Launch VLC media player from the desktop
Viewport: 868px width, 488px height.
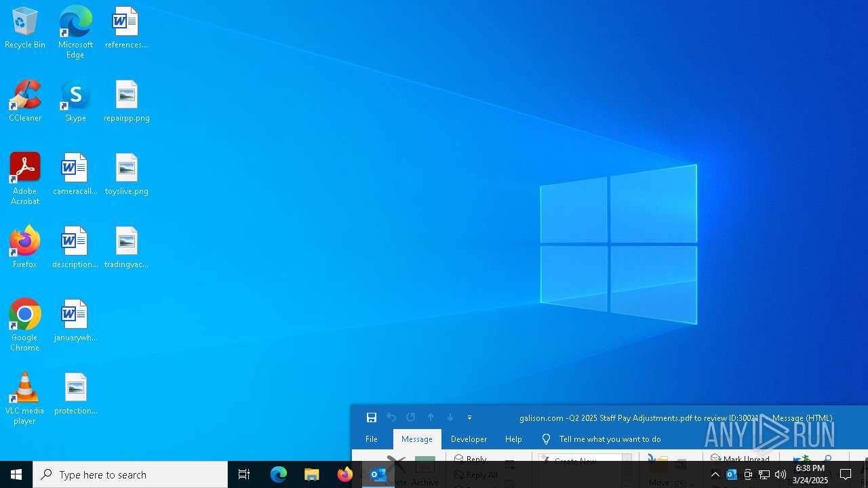click(25, 399)
